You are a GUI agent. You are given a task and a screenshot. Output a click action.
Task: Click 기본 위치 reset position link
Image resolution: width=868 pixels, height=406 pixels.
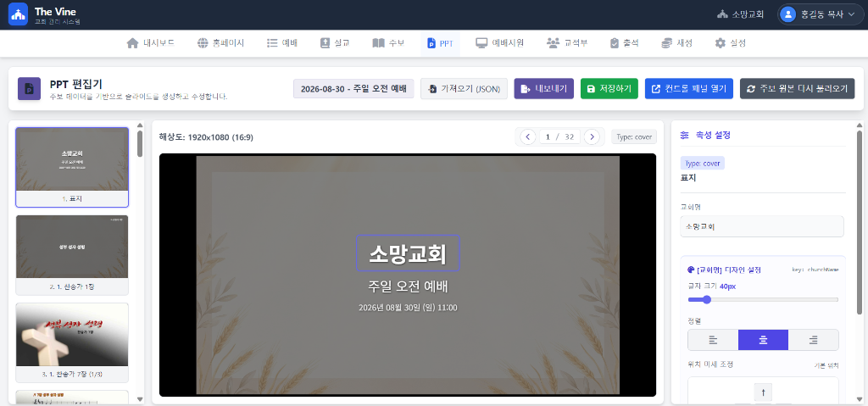826,365
